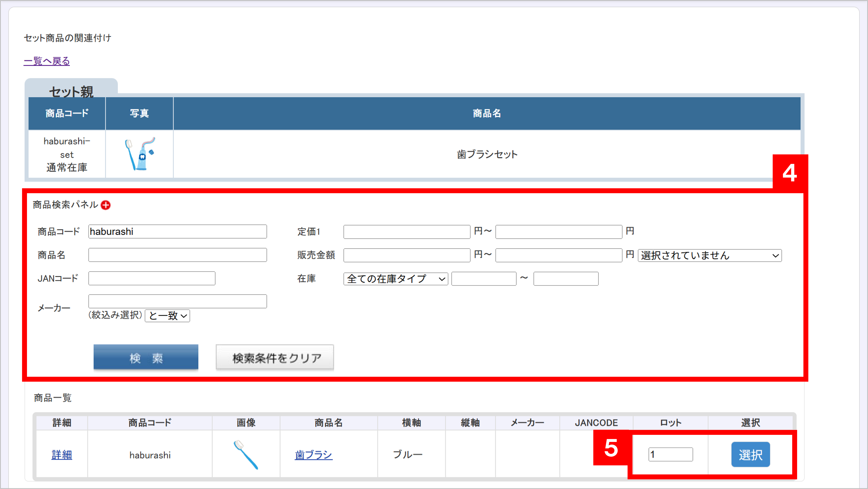Viewport: 868px width, 489px height.
Task: Click the 販売金額 maximum amount field
Action: coord(559,255)
